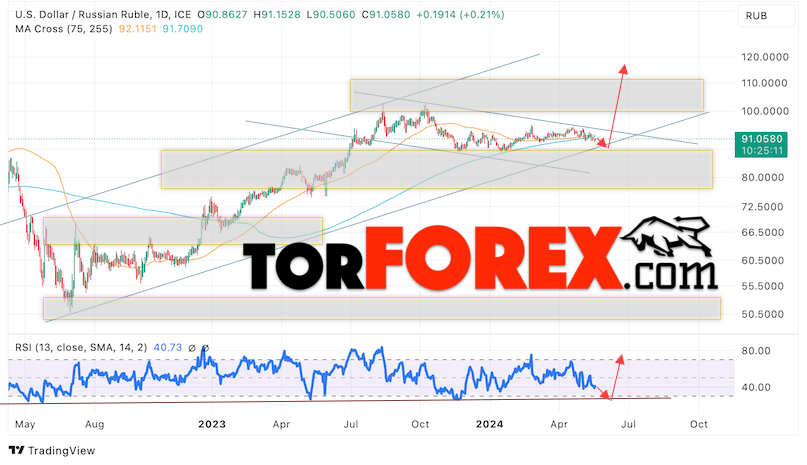The width and height of the screenshot is (807, 465).
Task: Click the 2024 label on time axis
Action: (489, 424)
